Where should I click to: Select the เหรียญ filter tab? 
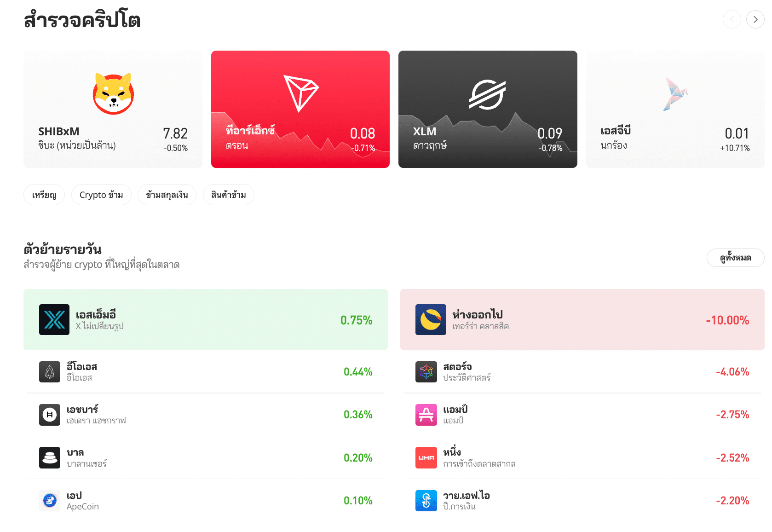pyautogui.click(x=44, y=195)
